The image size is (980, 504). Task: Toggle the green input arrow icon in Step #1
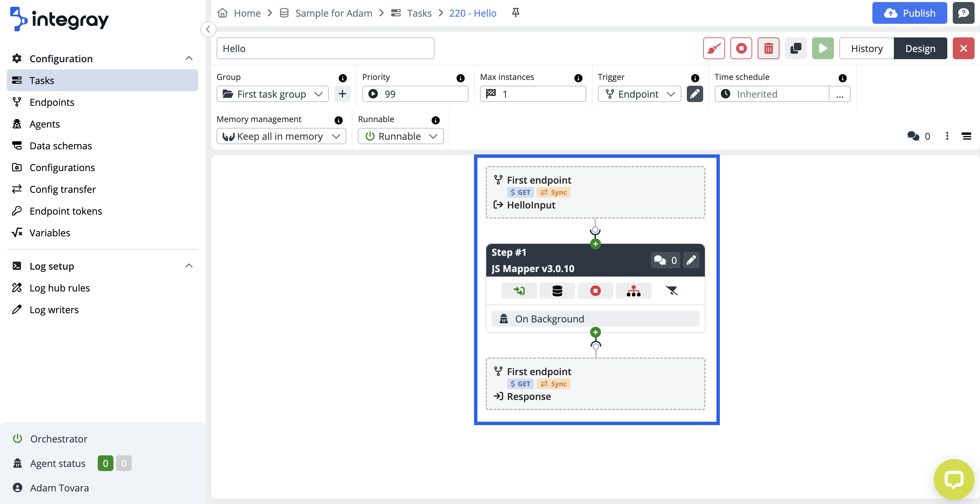coord(519,291)
